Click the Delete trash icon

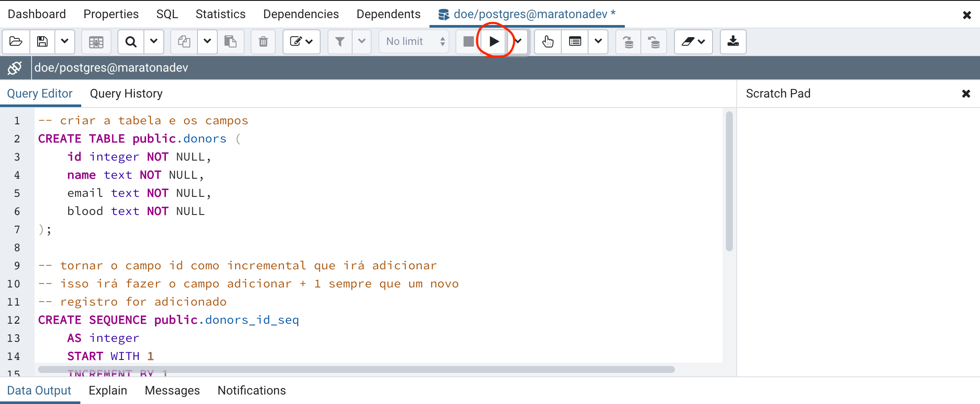[263, 41]
